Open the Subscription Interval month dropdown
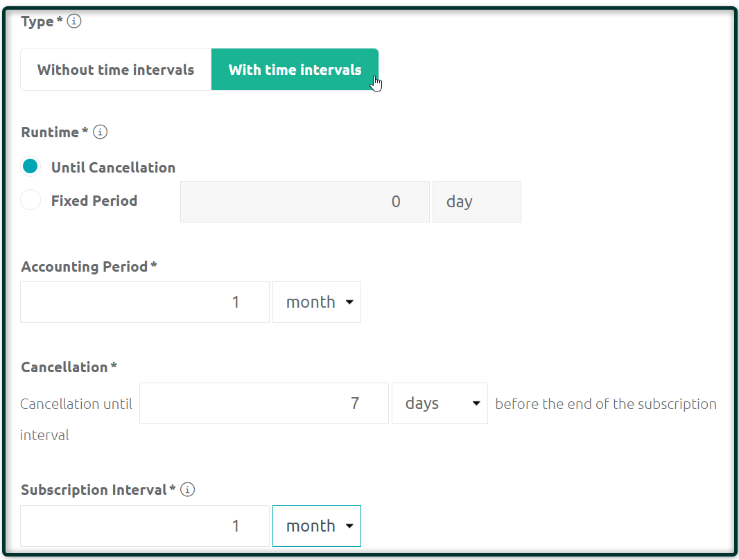This screenshot has width=739, height=560. 317,526
